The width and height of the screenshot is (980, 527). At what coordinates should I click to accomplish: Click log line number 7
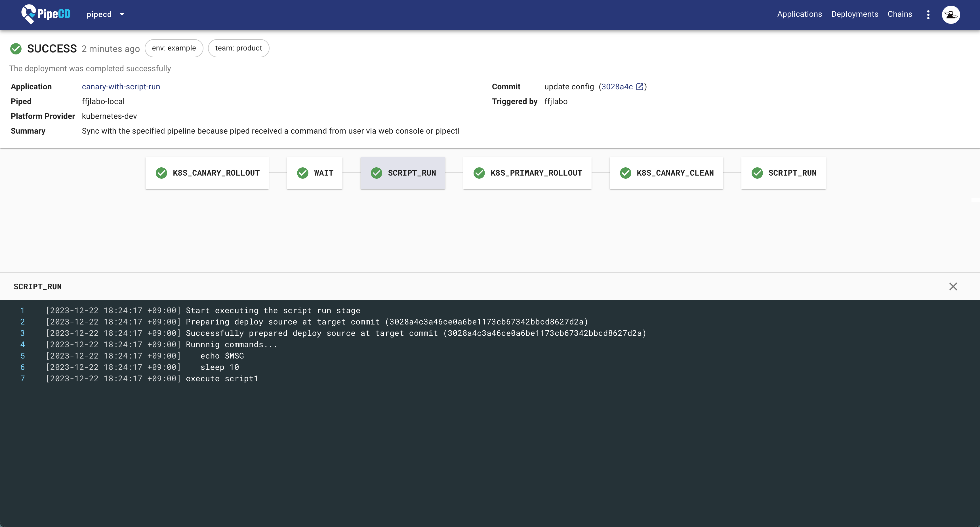tap(22, 378)
